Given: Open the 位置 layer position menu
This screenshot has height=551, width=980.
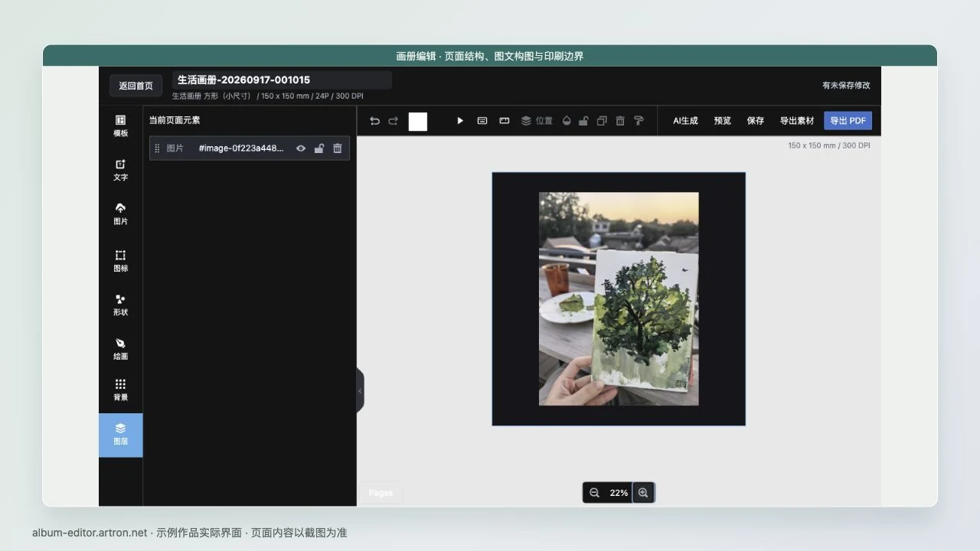Looking at the screenshot, I should 537,121.
